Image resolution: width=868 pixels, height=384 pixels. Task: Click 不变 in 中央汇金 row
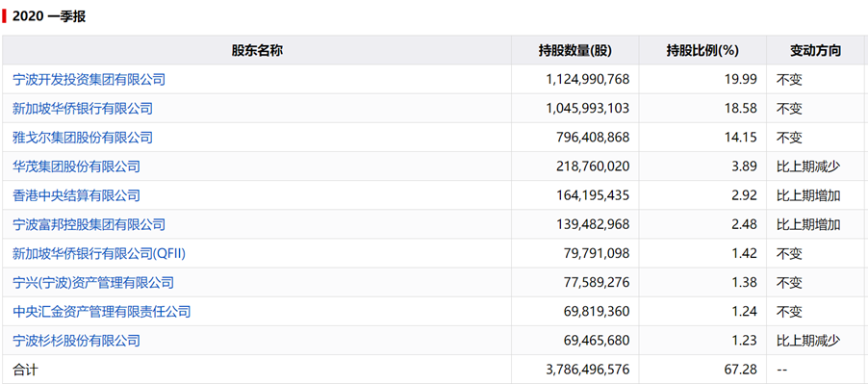789,312
